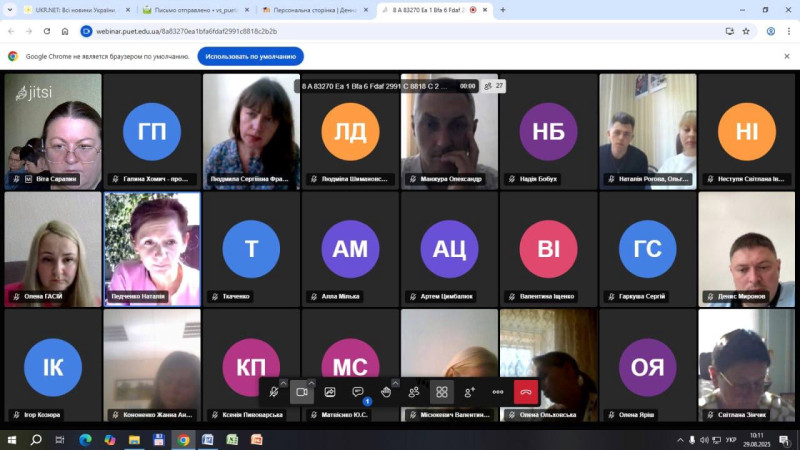Open the participants list
This screenshot has width=800, height=450.
tap(414, 392)
